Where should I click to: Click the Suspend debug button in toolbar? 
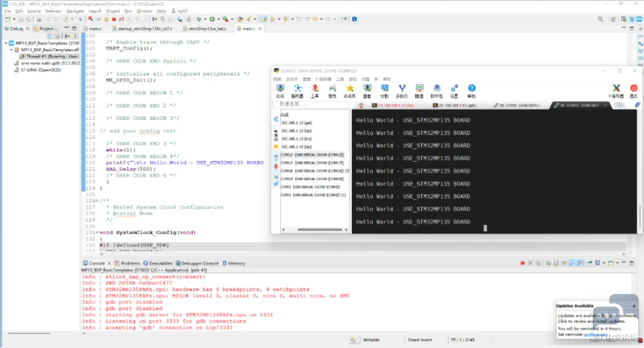[x=106, y=19]
